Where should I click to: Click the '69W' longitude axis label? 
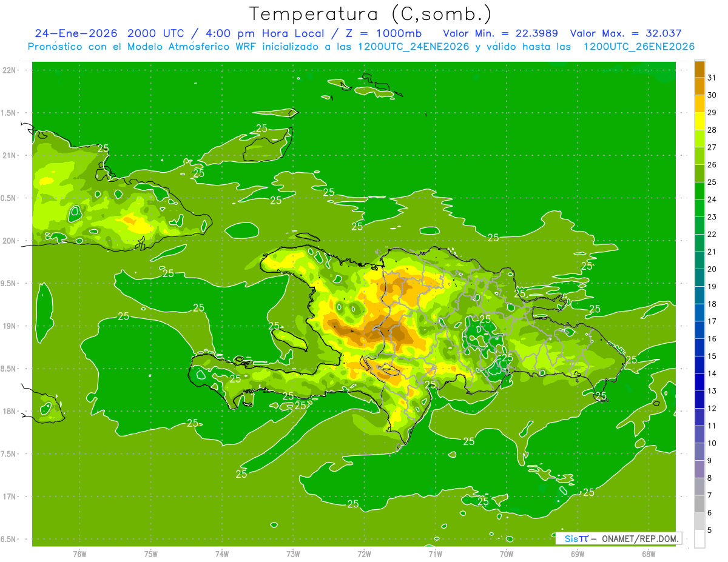tap(578, 554)
